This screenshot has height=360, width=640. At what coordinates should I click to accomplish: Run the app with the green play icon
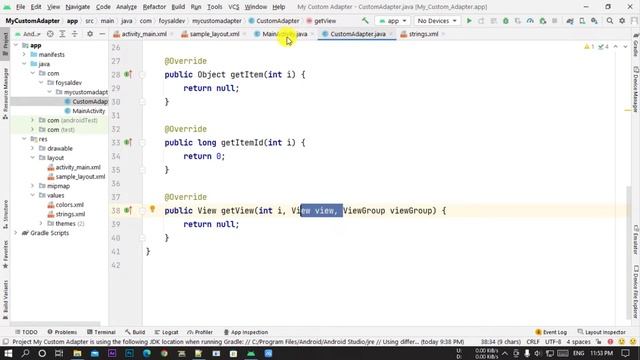point(469,21)
